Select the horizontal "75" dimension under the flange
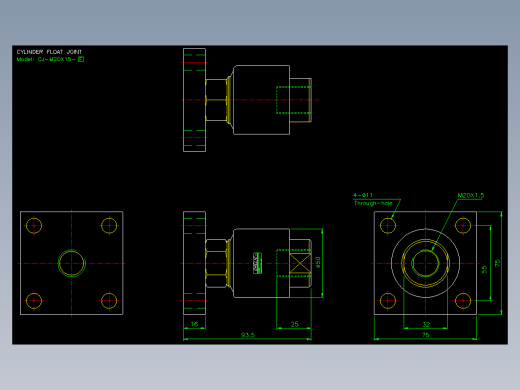Viewport: 520px width, 390px height. (x=426, y=335)
